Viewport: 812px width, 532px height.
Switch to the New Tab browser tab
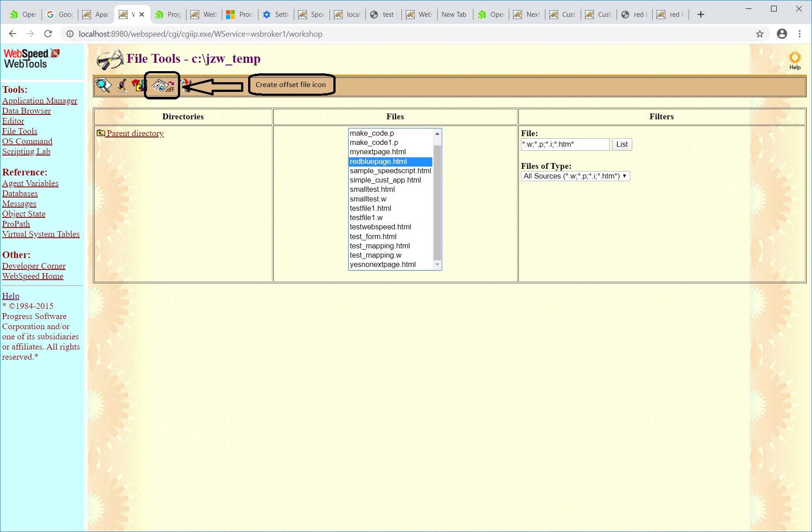tap(454, 14)
